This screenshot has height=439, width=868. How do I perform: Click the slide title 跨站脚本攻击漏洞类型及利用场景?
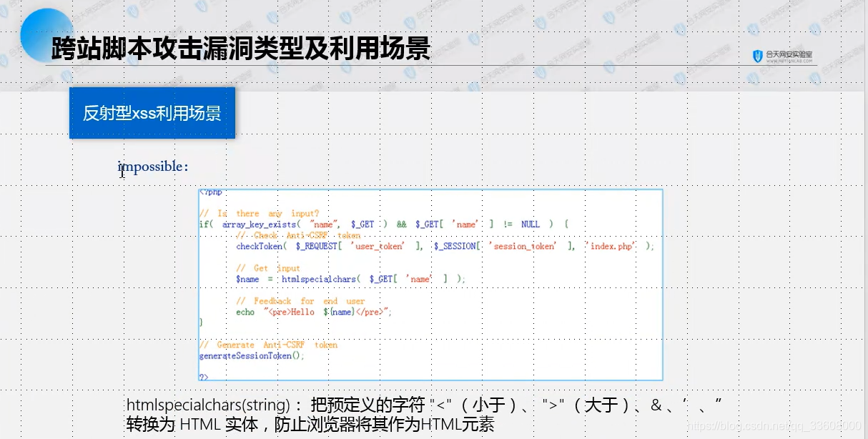[242, 49]
